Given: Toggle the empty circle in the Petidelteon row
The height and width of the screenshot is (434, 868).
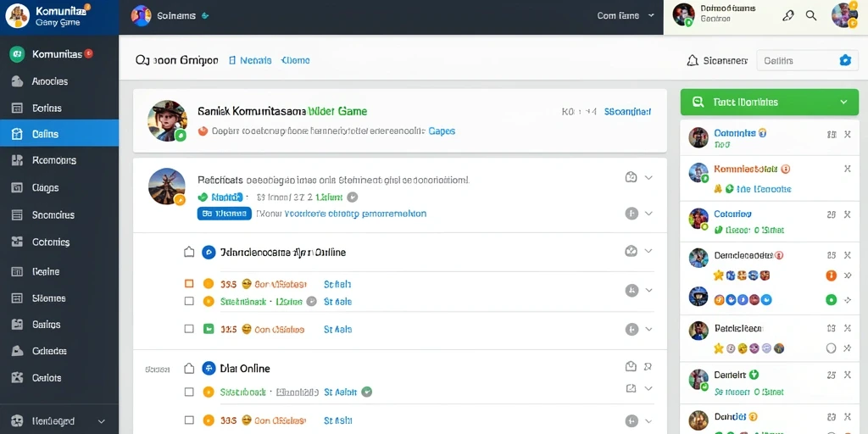Looking at the screenshot, I should coord(831,348).
